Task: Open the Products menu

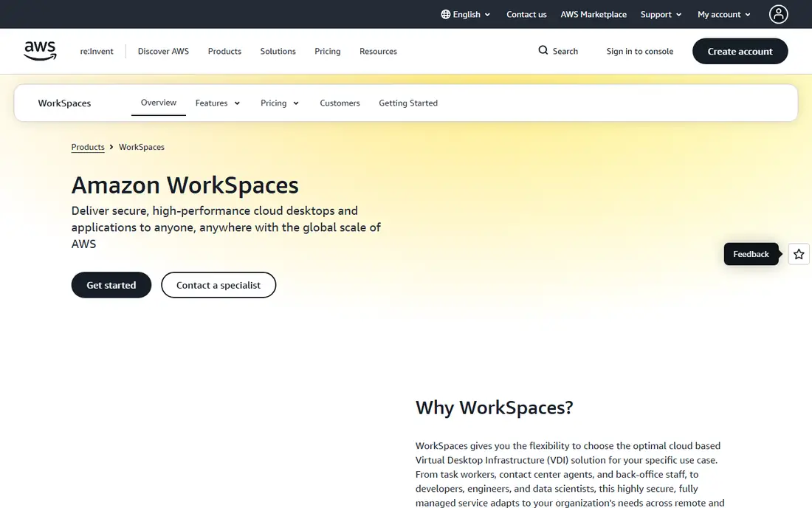Action: click(x=224, y=51)
